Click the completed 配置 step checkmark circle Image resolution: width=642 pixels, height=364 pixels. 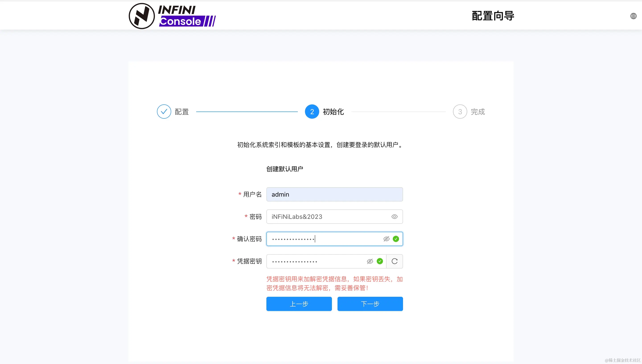pos(164,112)
